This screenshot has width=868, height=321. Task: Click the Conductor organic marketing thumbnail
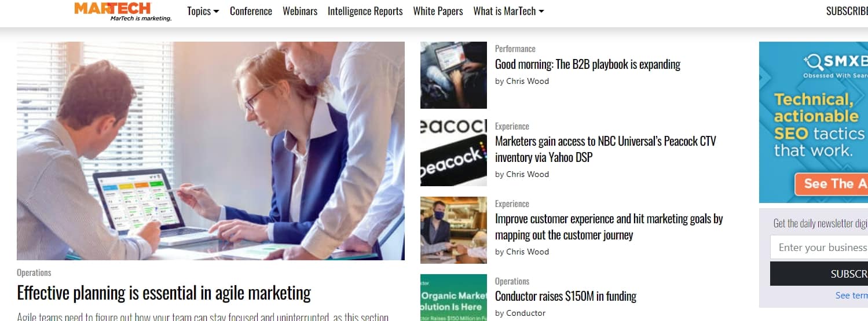click(x=453, y=297)
